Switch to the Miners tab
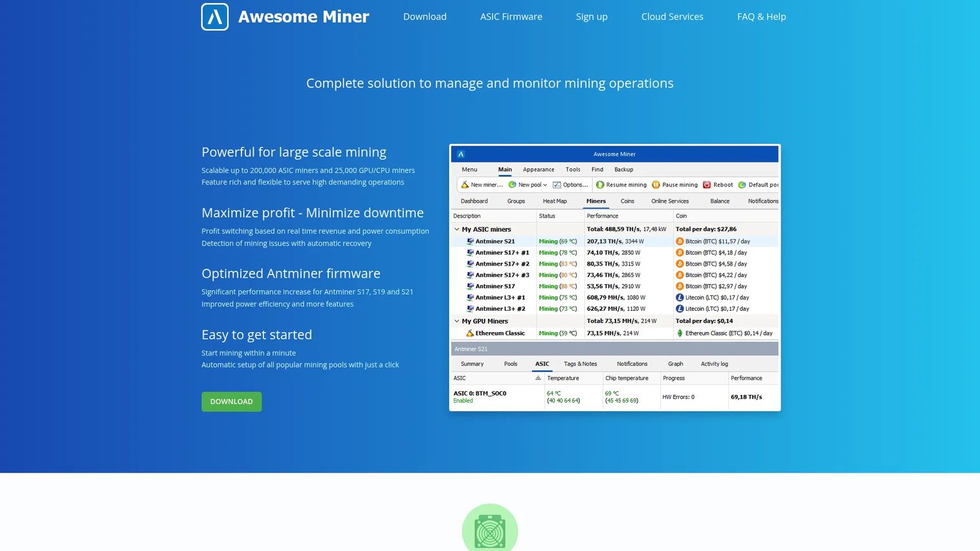Image resolution: width=980 pixels, height=551 pixels. click(596, 201)
